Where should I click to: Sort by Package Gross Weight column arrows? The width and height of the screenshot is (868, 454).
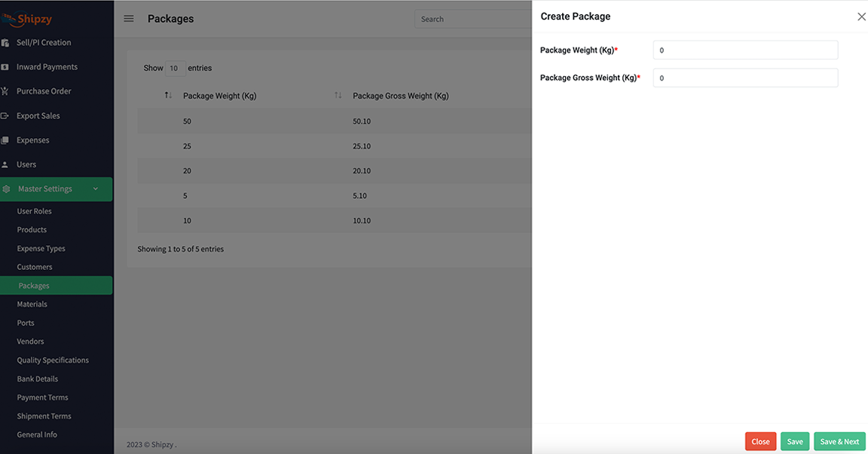coord(340,95)
